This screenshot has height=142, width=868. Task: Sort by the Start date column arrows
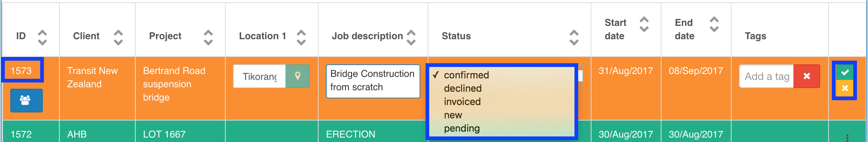pyautogui.click(x=644, y=24)
